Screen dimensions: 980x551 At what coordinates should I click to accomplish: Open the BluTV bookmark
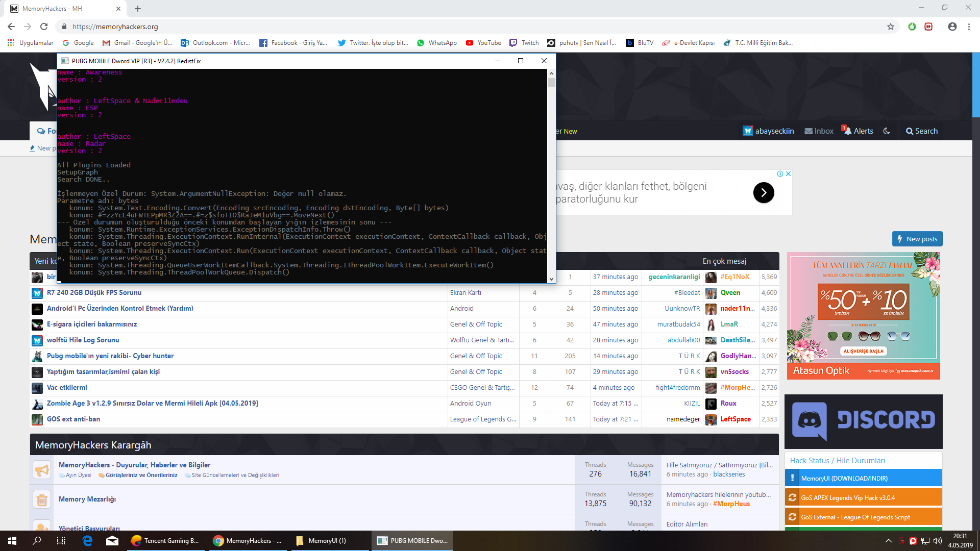point(640,43)
